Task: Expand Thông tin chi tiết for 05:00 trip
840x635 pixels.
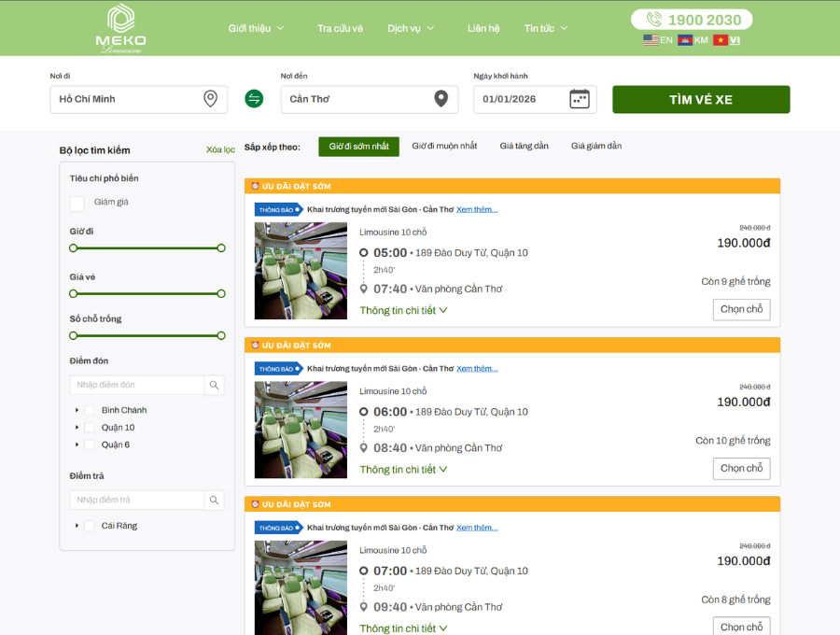Action: click(x=403, y=310)
